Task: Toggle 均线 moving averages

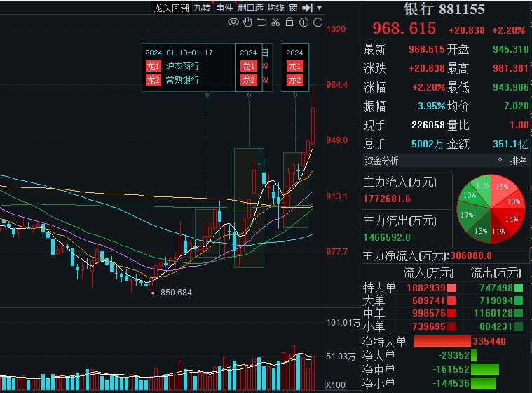Action: click(x=275, y=8)
